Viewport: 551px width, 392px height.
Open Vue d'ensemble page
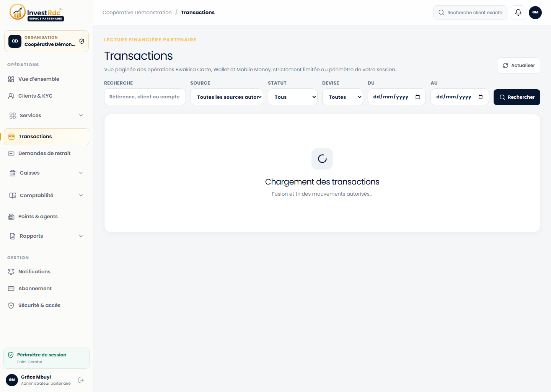[46, 79]
